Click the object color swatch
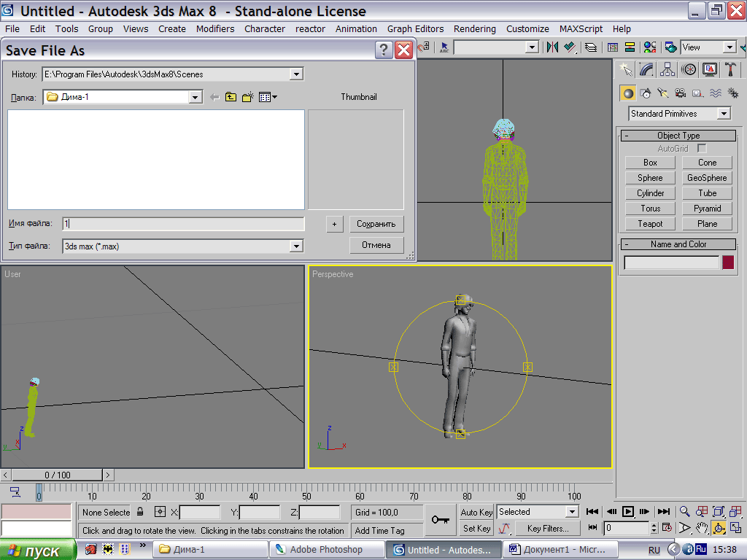 pos(728,262)
